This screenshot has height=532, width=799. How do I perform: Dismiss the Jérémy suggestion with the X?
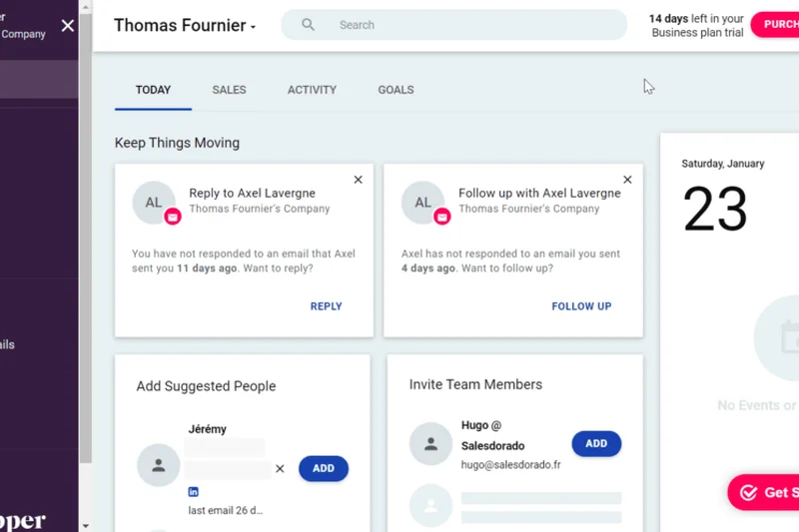pyautogui.click(x=280, y=468)
